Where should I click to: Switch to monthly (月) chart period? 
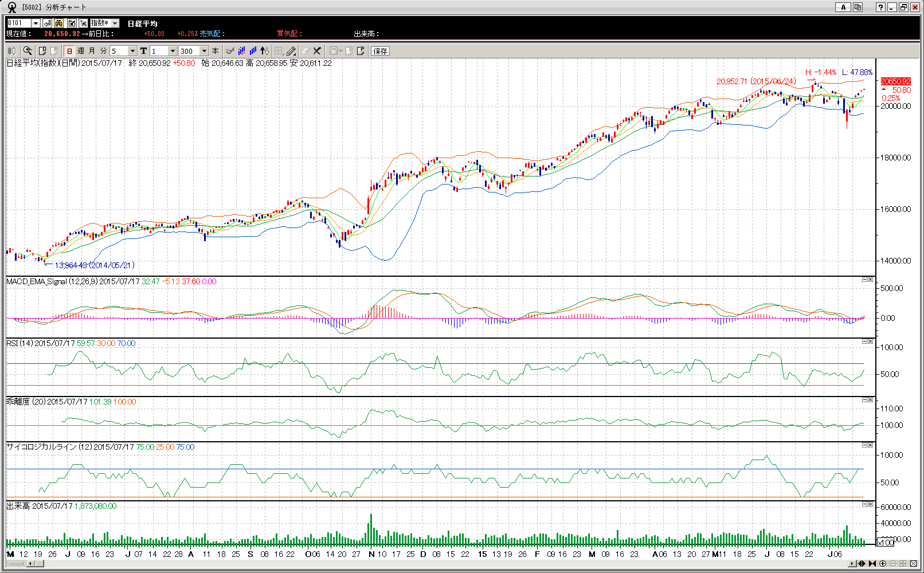(x=92, y=51)
